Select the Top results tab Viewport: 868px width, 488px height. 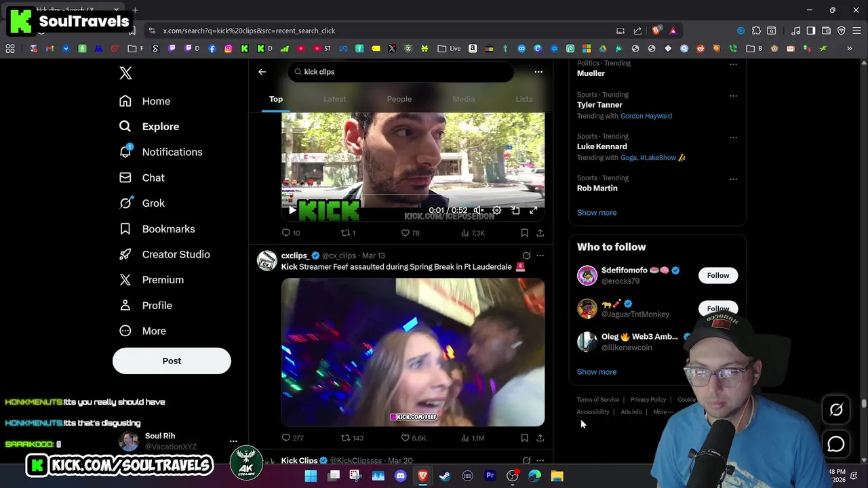276,99
